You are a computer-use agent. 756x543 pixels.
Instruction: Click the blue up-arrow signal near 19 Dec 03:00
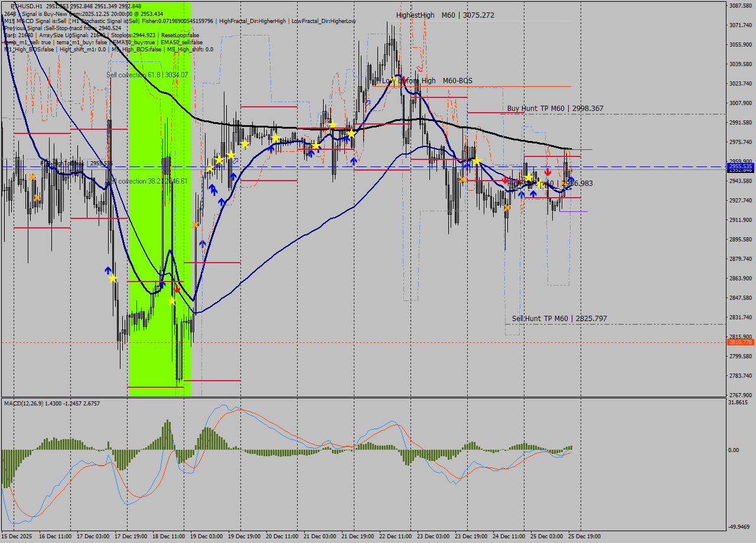point(202,242)
